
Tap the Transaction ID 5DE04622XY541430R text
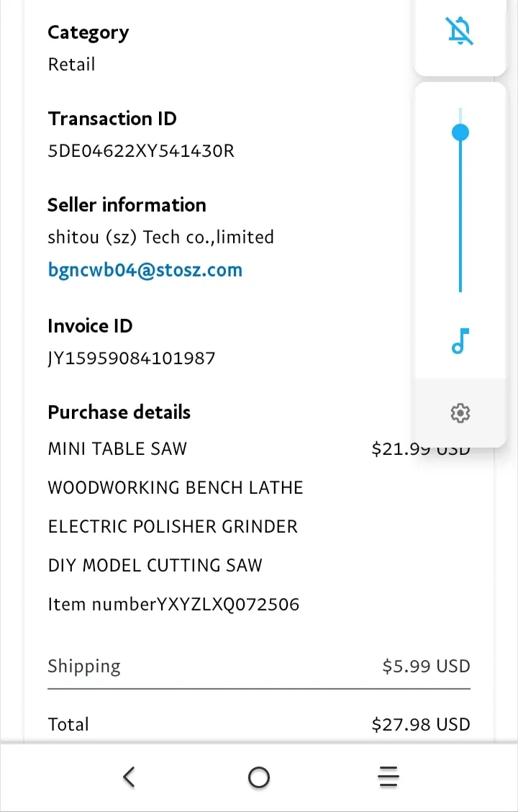[x=141, y=151]
